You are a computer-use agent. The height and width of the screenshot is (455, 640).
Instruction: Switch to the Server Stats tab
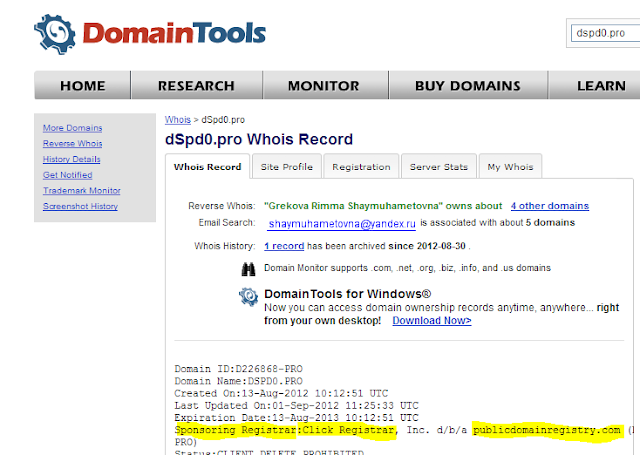click(439, 166)
